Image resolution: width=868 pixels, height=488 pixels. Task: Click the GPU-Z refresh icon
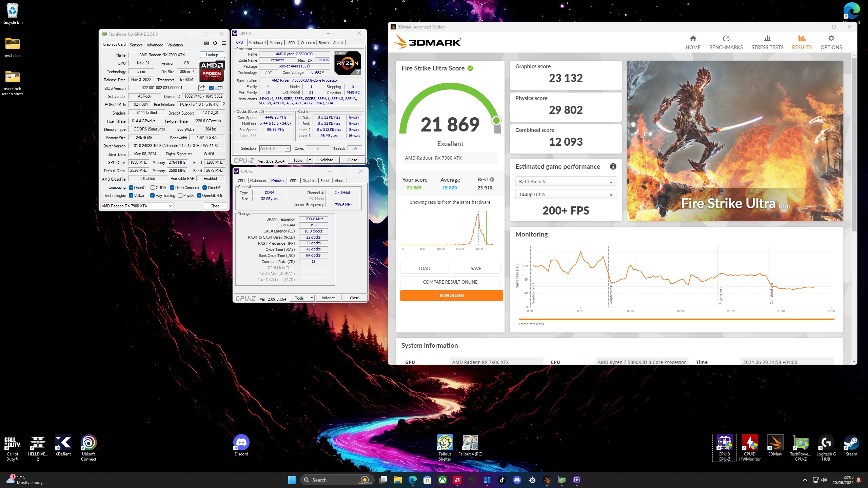point(215,43)
